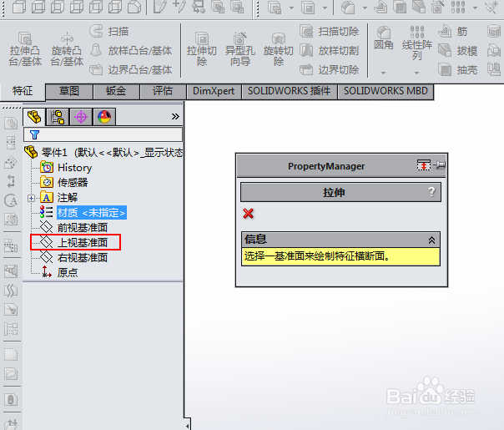Select the 线性阵列 linear pattern tool
504x430 pixels.
pyautogui.click(x=417, y=43)
